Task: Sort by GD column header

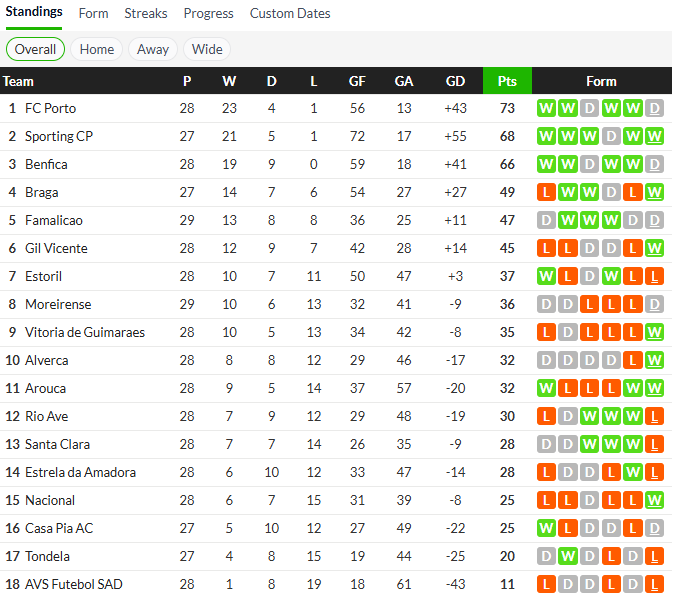Action: pos(455,81)
